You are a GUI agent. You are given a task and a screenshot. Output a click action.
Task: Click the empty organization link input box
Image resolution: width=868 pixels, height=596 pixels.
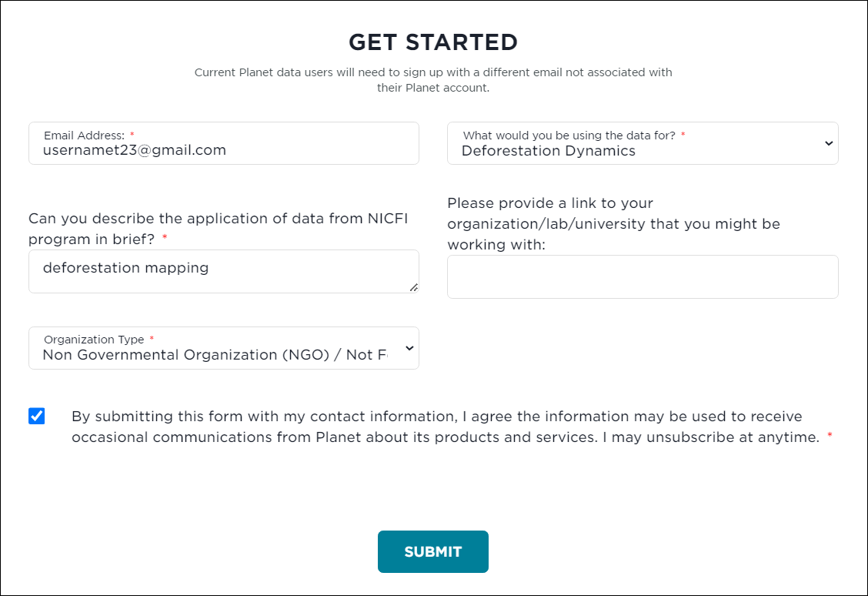pos(643,276)
